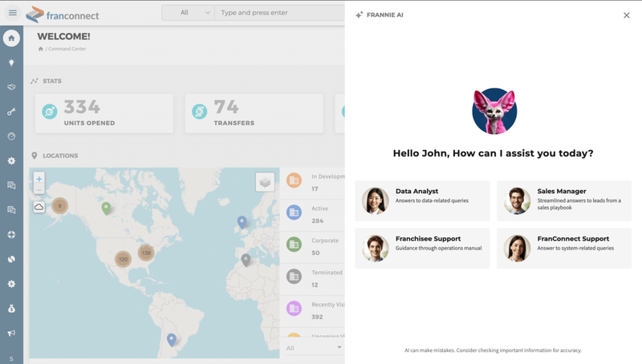Open the handshake icon in sidebar
642x364 pixels.
[11, 87]
